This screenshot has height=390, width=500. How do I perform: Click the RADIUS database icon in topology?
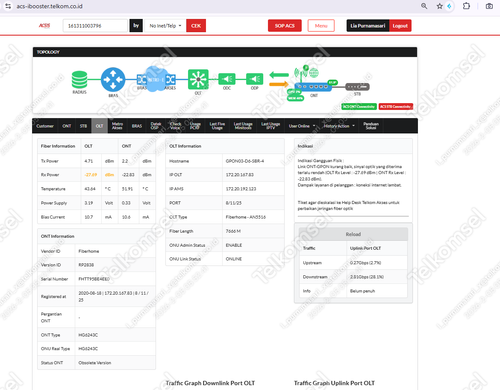click(x=79, y=80)
